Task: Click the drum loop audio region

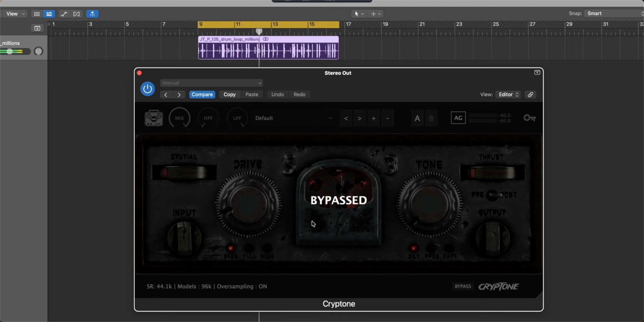Action: [x=268, y=51]
